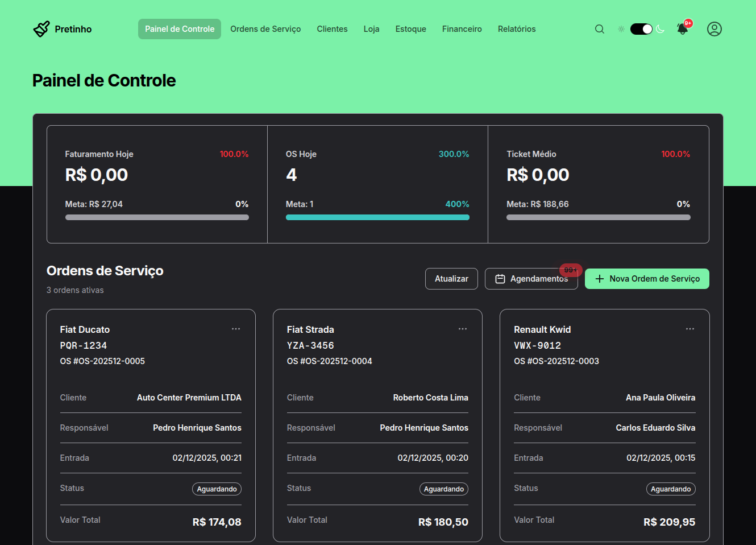Viewport: 756px width, 545px height.
Task: Open Agendamentos with calendar icon
Action: [x=531, y=279]
